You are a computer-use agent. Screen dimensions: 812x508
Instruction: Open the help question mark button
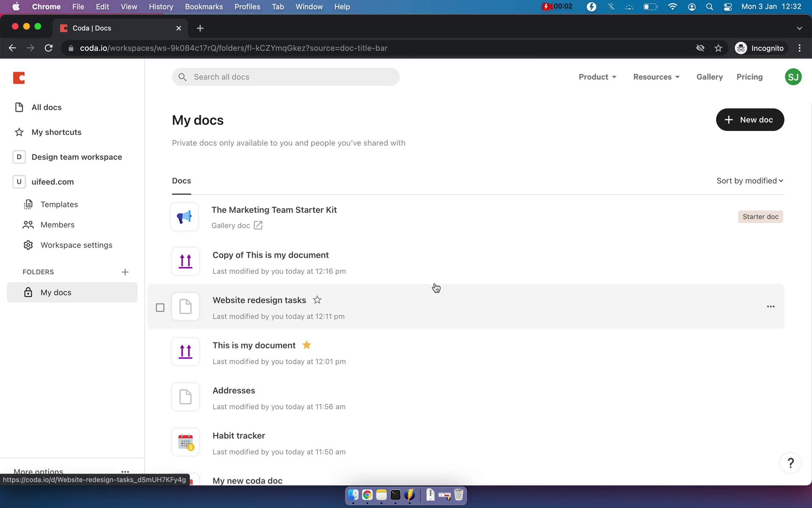pos(790,463)
